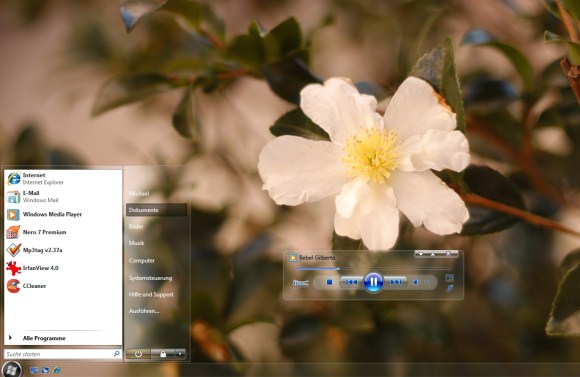Image resolution: width=580 pixels, height=377 pixels.
Task: Launch Windows Mail from the E-Mail icon
Action: click(x=13, y=197)
